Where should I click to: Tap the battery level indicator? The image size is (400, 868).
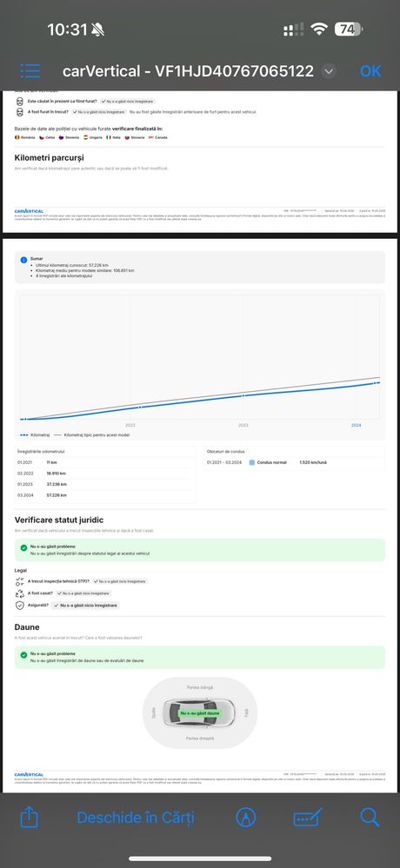coord(349,29)
